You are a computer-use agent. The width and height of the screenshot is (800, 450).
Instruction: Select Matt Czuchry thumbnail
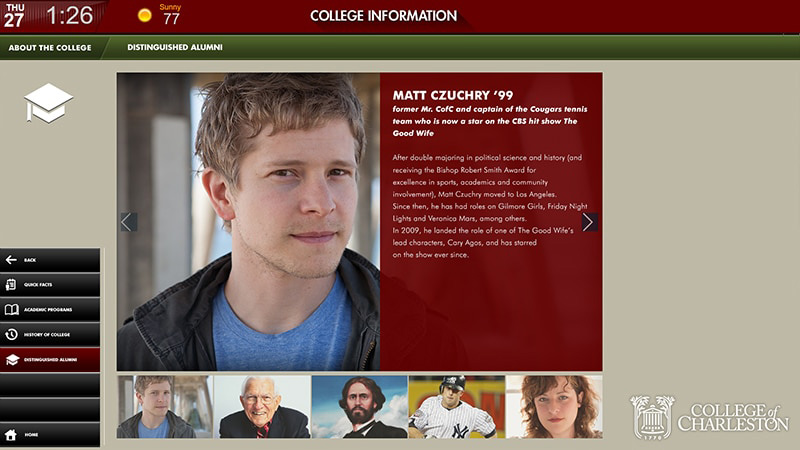[x=165, y=407]
